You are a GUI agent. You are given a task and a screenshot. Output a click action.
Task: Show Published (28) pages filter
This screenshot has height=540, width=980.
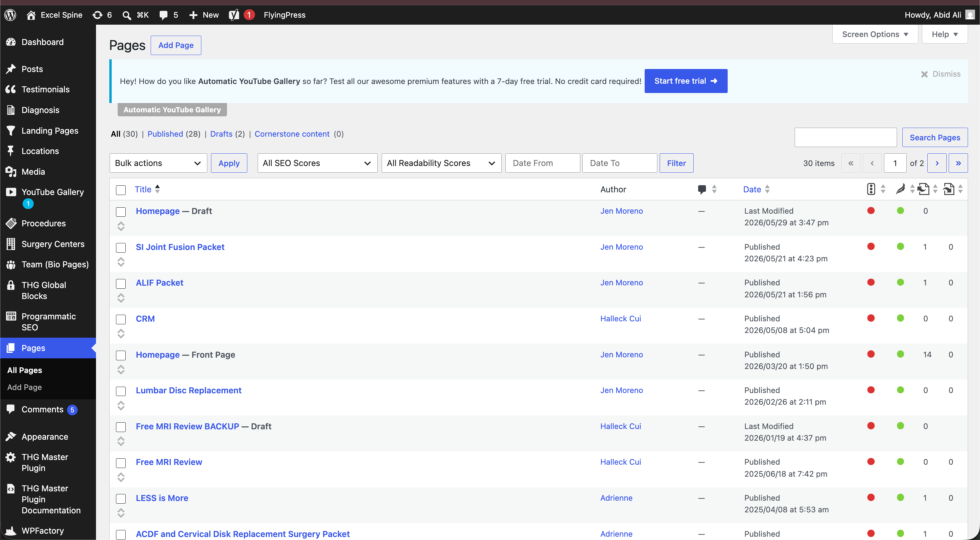(x=174, y=134)
